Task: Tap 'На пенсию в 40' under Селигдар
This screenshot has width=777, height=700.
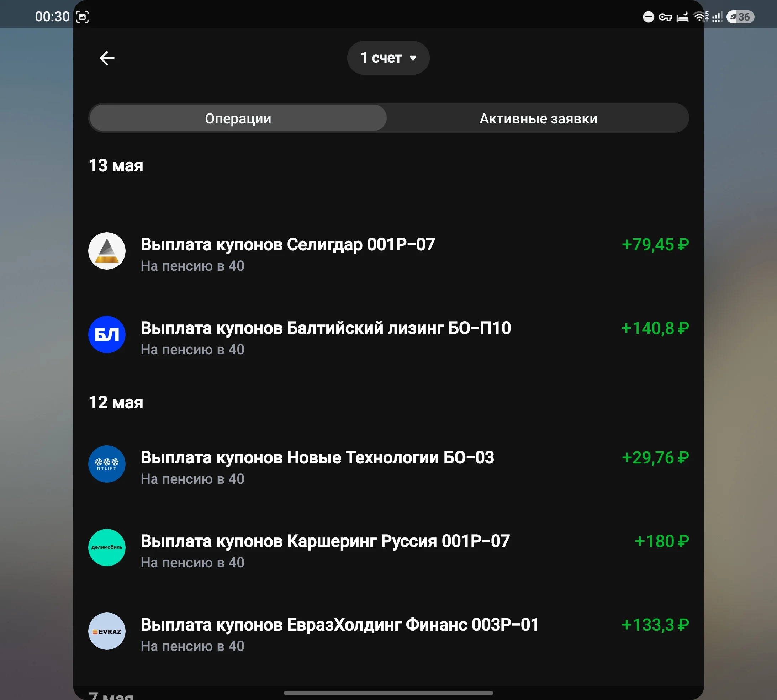Action: click(192, 266)
